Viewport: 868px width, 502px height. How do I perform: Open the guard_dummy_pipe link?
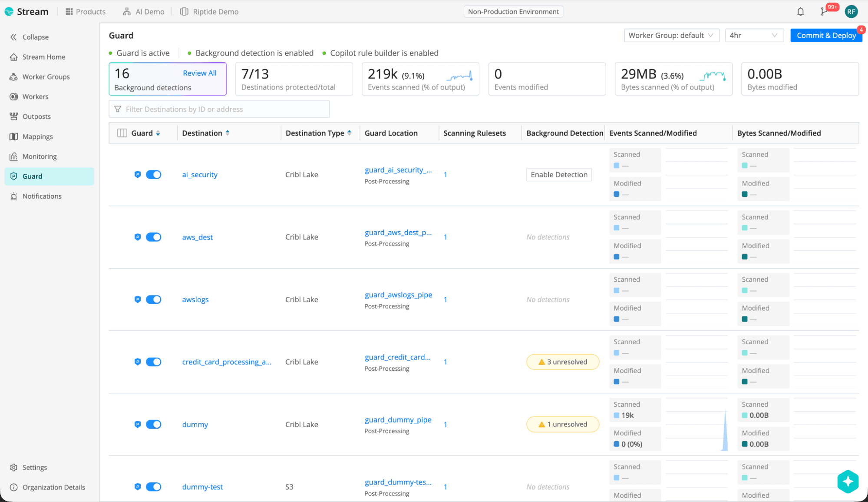tap(398, 420)
